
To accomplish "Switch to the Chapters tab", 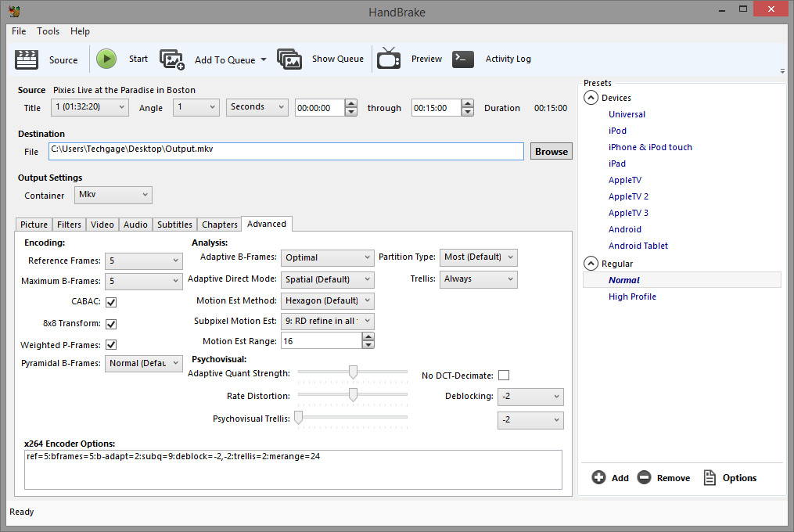I will 220,225.
